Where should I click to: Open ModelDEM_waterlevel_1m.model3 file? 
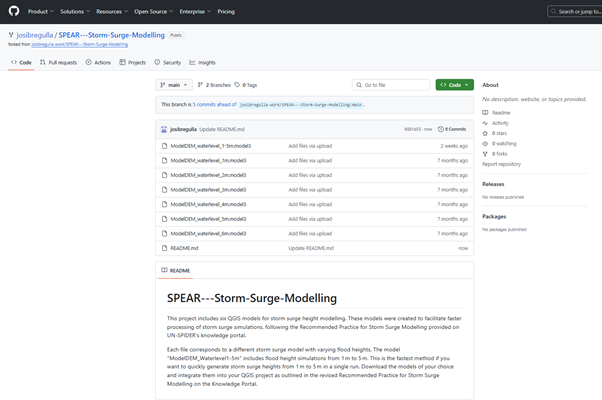point(208,160)
